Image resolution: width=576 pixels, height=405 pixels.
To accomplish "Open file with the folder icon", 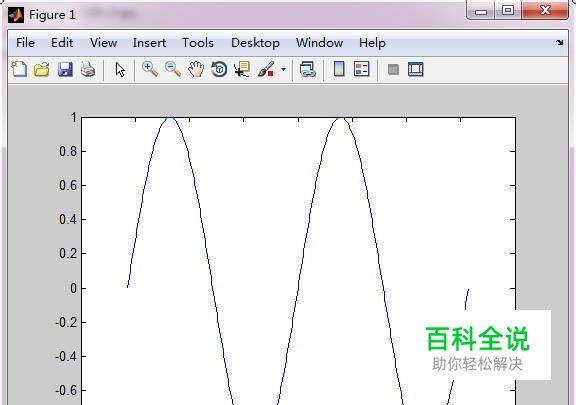I will click(x=42, y=69).
